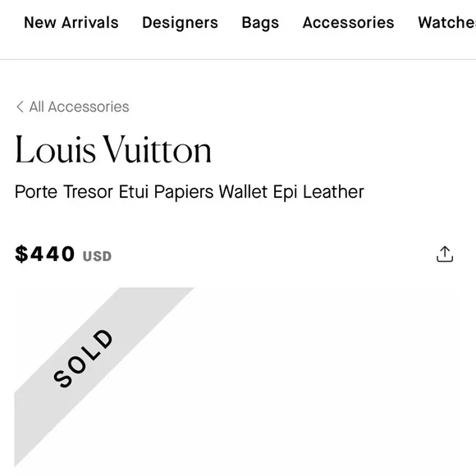Click the word Wallet in the product title
Viewport: 476px width, 476px height.
[243, 192]
